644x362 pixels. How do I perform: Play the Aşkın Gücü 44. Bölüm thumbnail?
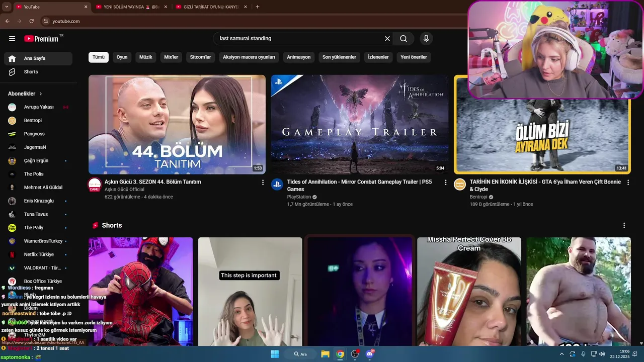[177, 125]
